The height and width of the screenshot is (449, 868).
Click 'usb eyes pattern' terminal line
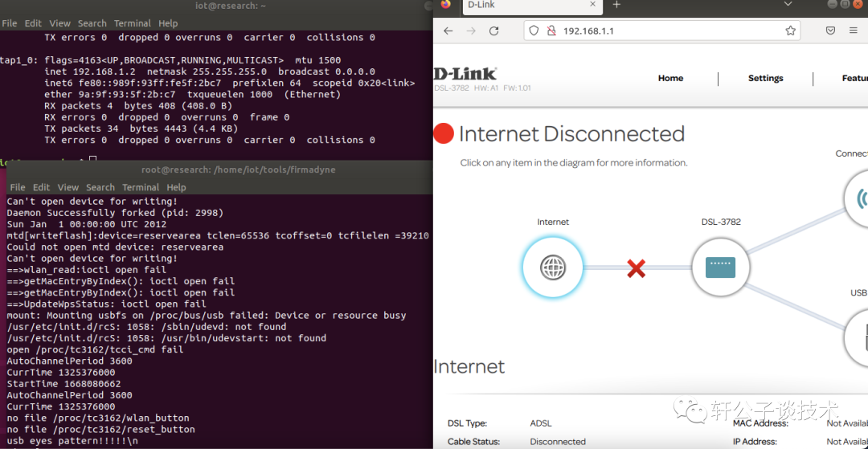click(x=72, y=441)
